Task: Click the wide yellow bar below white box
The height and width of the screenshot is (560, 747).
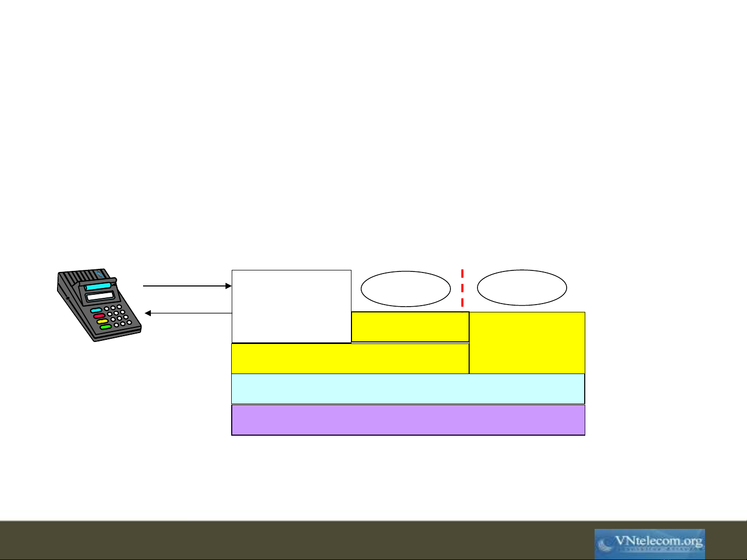Action: coord(350,358)
